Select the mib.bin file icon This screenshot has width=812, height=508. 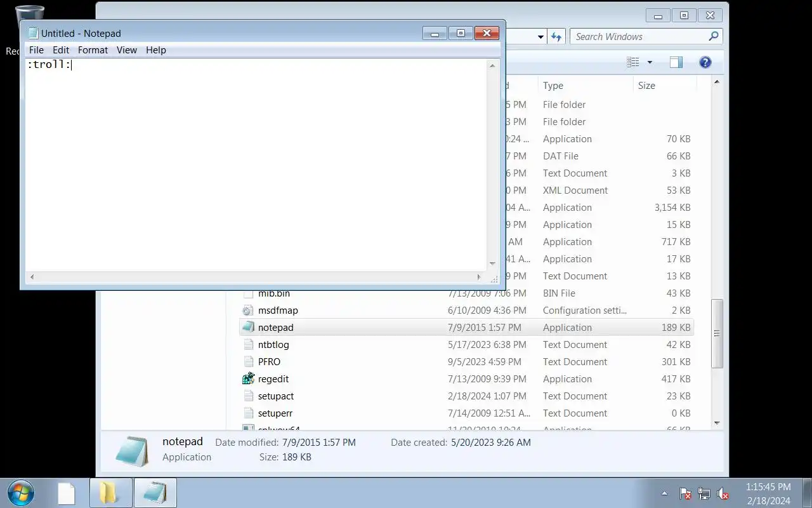[x=248, y=293]
